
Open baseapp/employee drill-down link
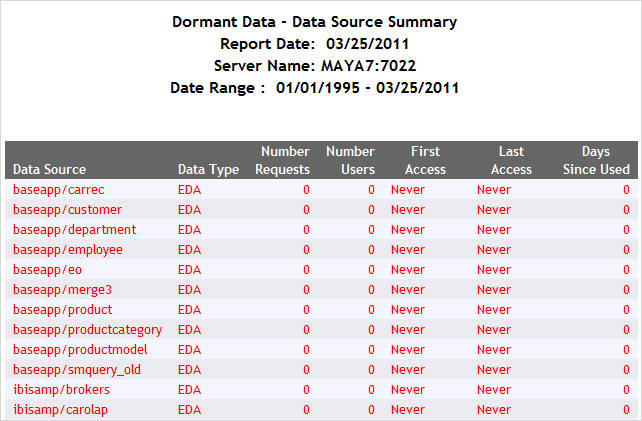(68, 250)
